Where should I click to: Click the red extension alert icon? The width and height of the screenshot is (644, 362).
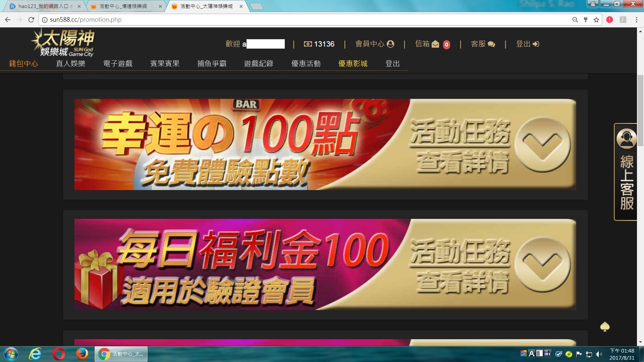coord(609,20)
